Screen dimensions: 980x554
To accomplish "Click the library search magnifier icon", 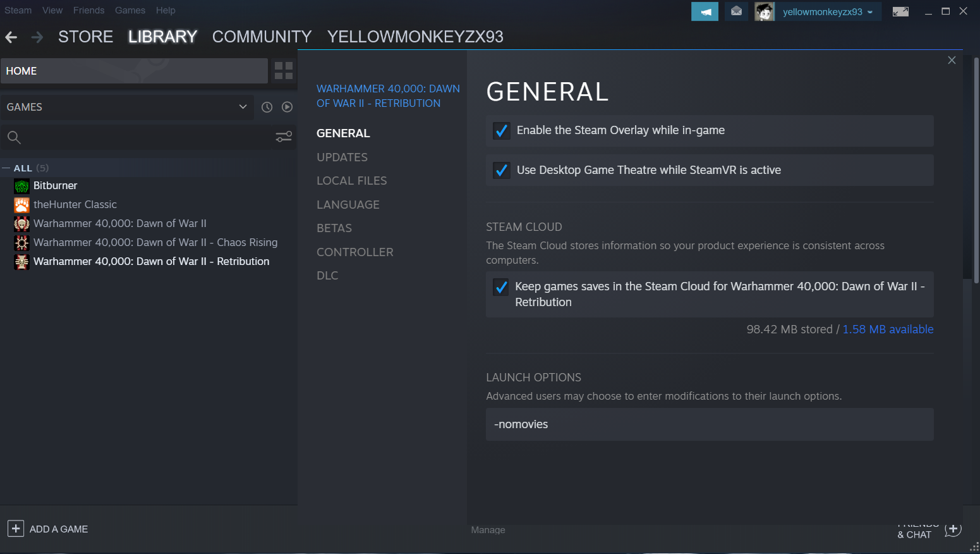I will 14,137.
